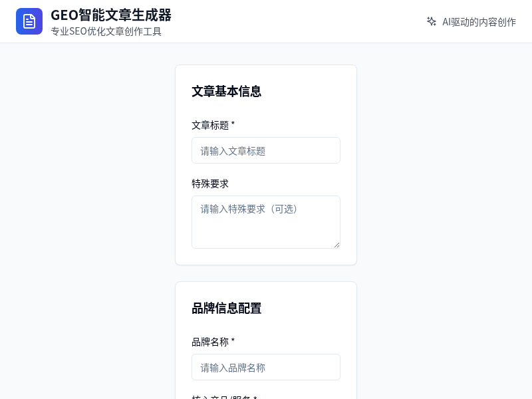Click the AI sparkle icon in the header
Image resolution: width=532 pixels, height=399 pixels.
431,21
